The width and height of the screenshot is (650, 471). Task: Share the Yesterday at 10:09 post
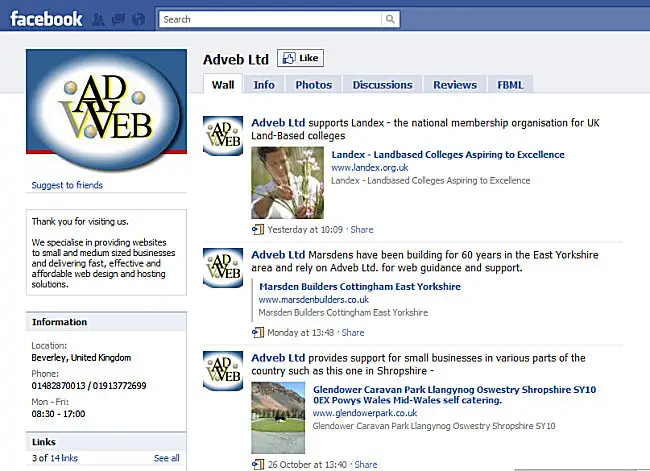pyautogui.click(x=362, y=230)
